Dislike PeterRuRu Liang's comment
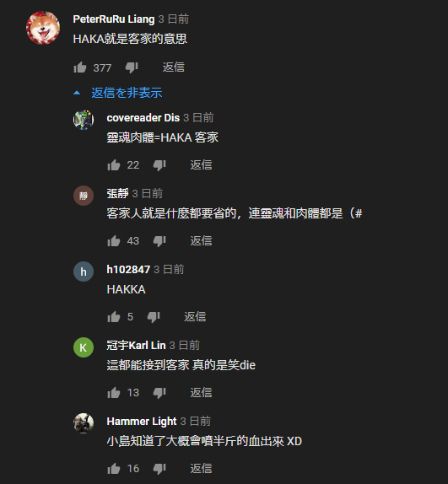Screen dimensions: 448x484 [132, 67]
